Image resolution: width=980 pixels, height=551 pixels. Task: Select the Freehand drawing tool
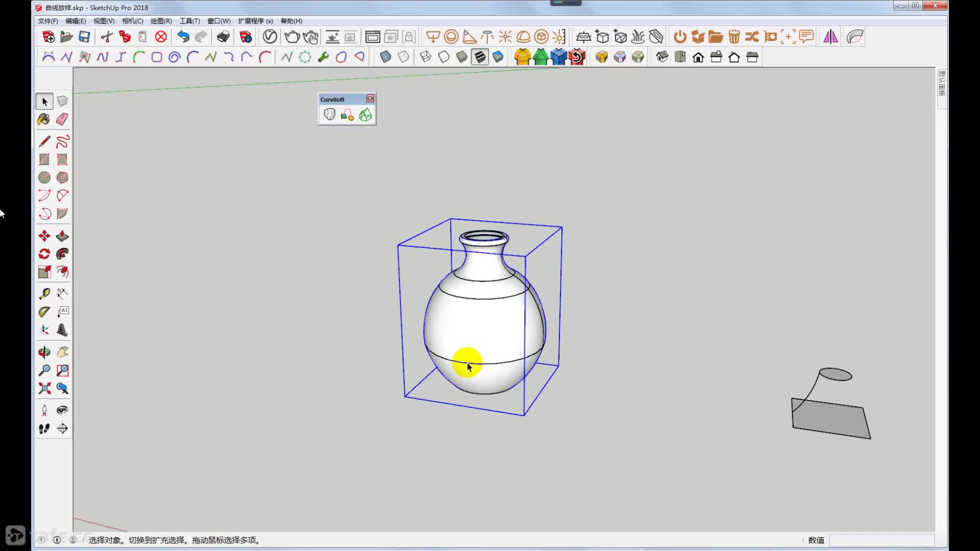(x=62, y=141)
